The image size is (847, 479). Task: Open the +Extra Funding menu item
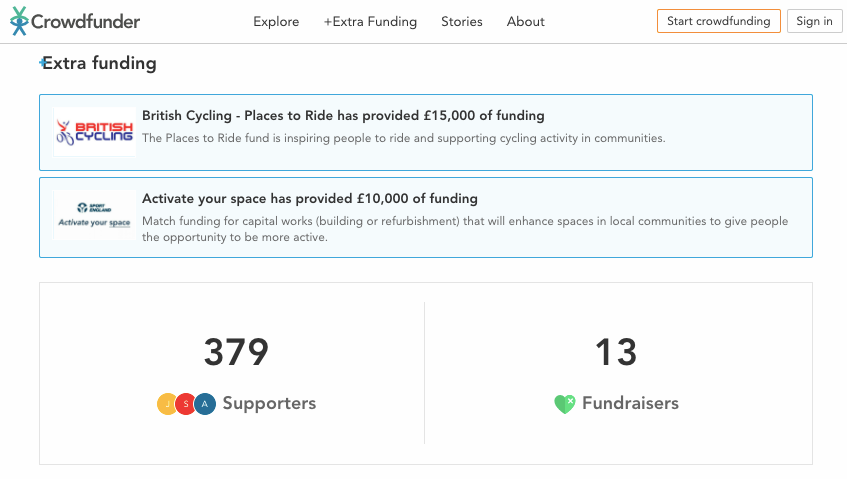[370, 22]
